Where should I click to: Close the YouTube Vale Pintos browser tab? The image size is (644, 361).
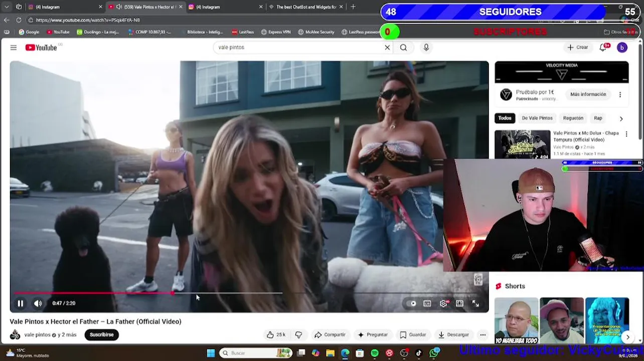tap(180, 7)
